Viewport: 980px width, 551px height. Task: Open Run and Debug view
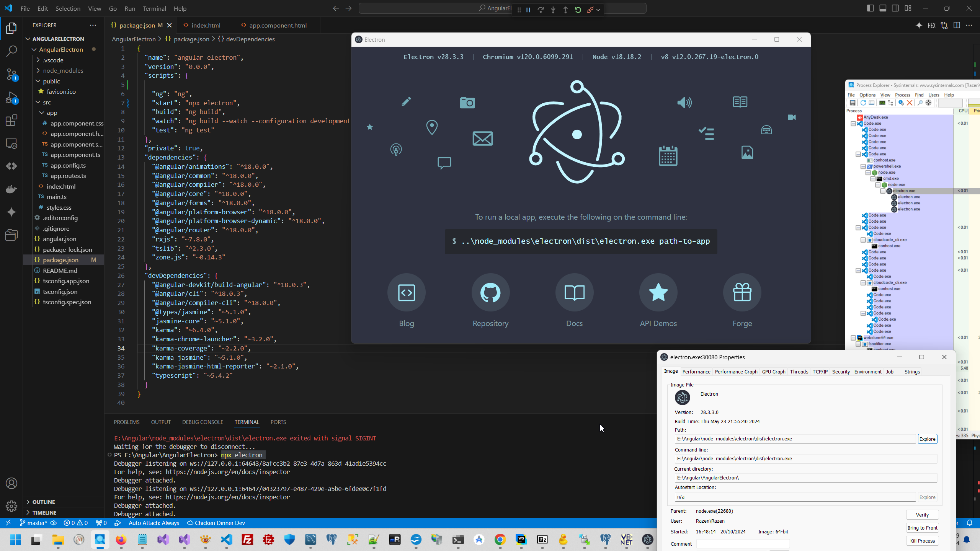pos(11,98)
